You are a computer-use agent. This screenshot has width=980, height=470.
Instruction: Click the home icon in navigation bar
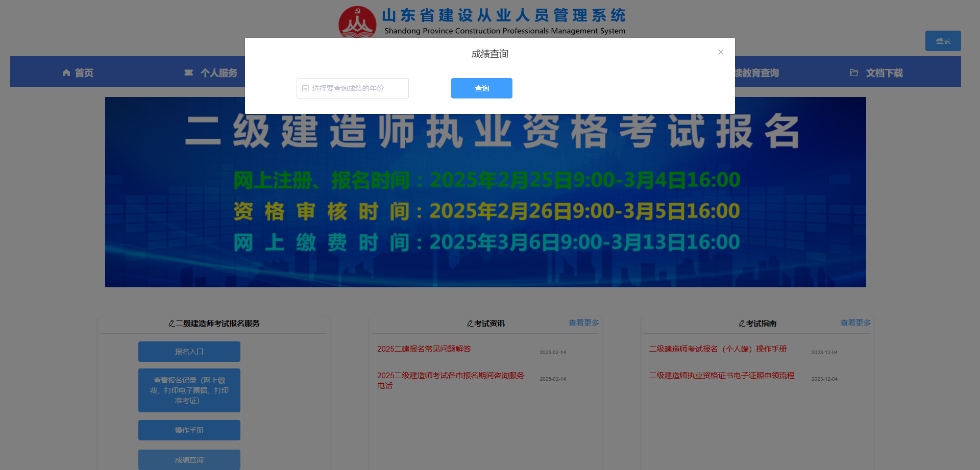66,73
